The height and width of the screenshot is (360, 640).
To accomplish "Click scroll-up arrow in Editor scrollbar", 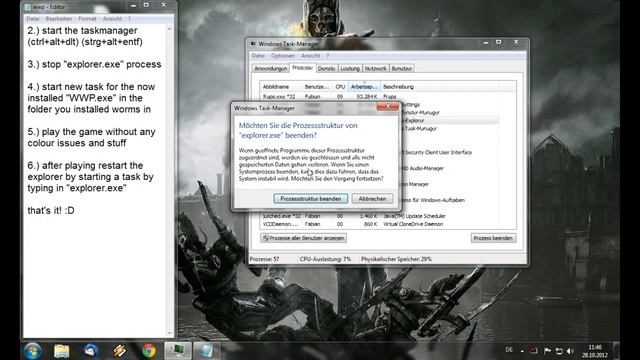I will pos(169,29).
